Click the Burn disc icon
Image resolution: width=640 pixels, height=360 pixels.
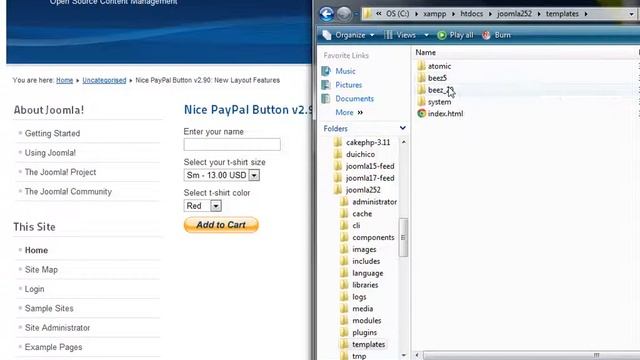click(486, 35)
